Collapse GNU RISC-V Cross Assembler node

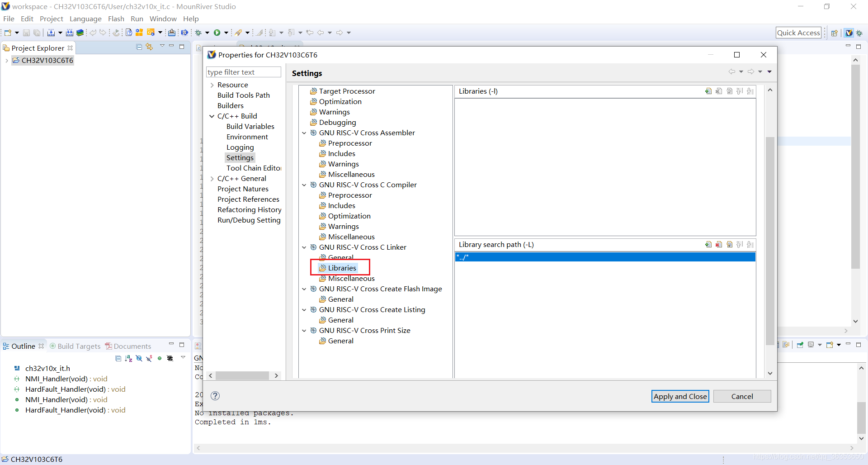pyautogui.click(x=304, y=133)
